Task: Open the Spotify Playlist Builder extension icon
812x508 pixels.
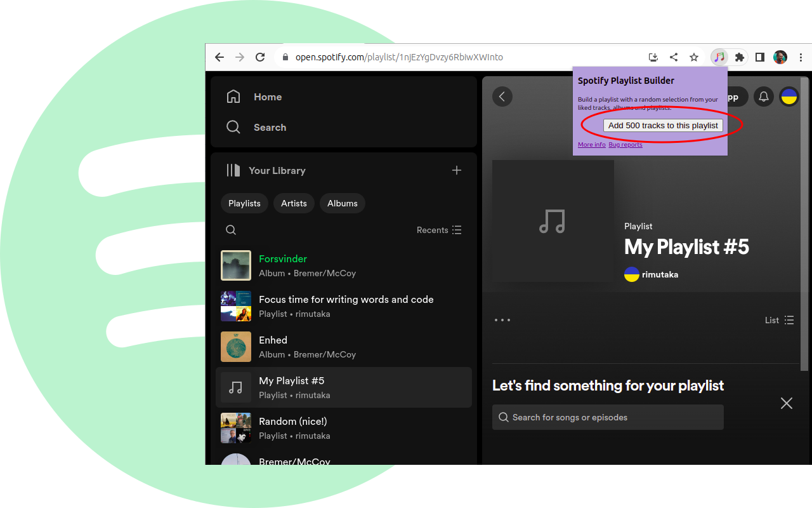Action: click(719, 57)
